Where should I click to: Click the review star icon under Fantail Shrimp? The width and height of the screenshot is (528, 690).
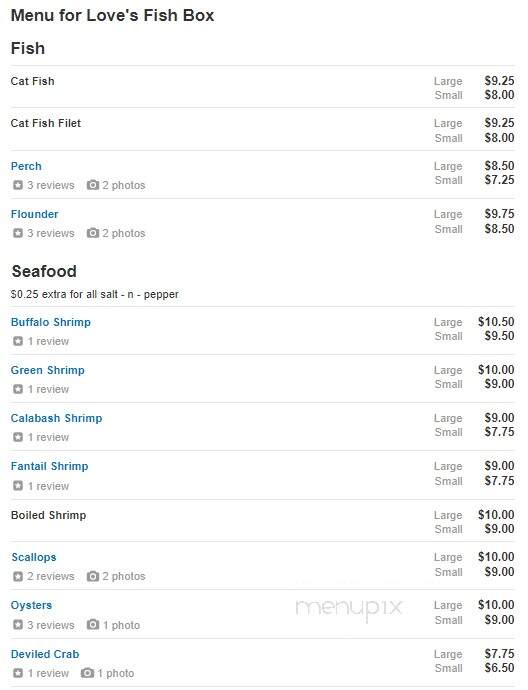pyautogui.click(x=18, y=486)
